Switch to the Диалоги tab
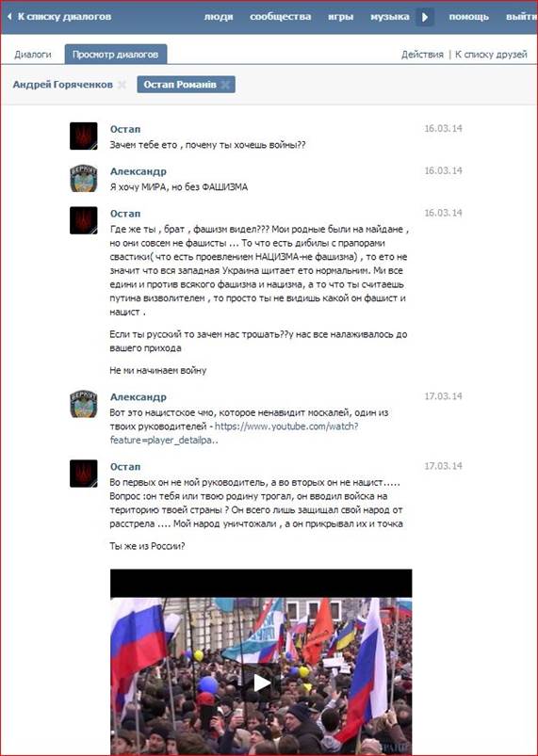This screenshot has height=756, width=538. coord(33,55)
